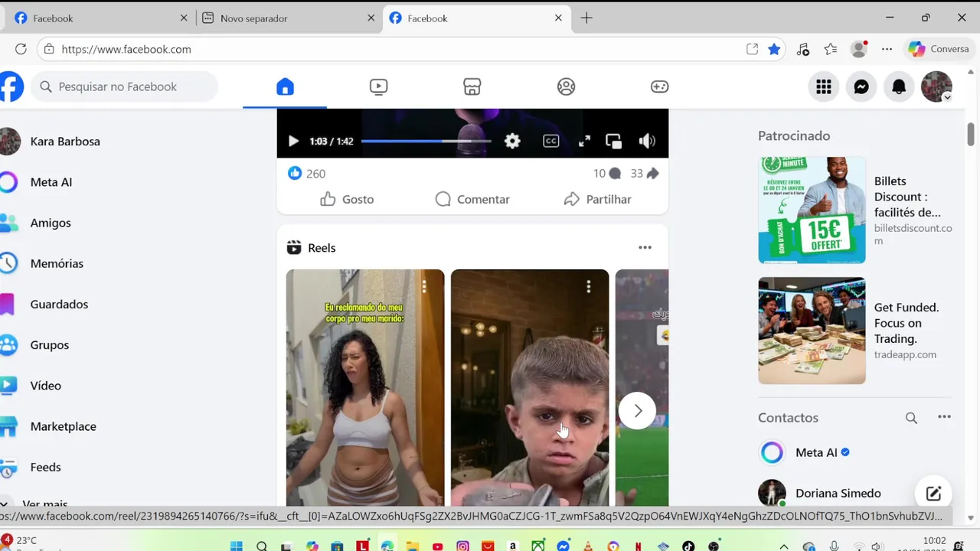Open Windows Start menu
Image resolution: width=980 pixels, height=551 pixels.
click(237, 546)
